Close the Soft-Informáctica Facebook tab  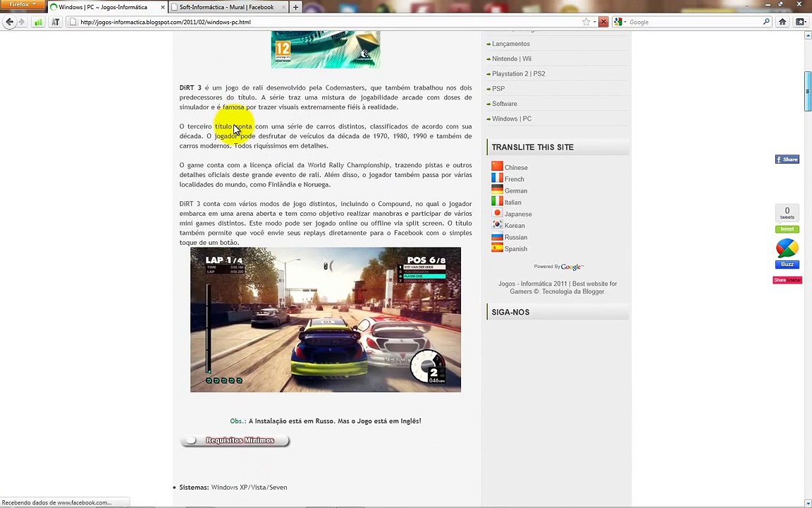coord(283,7)
